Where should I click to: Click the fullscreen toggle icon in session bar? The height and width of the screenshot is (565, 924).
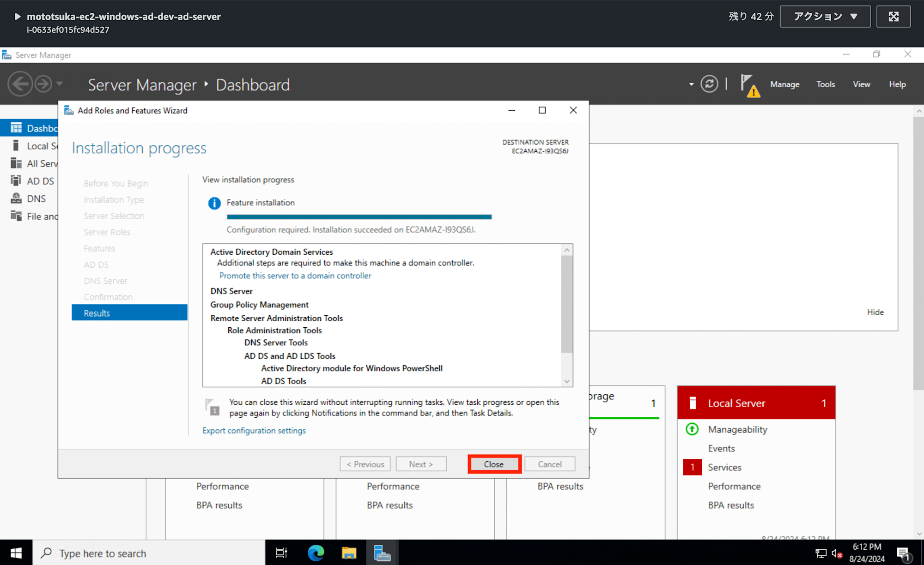[x=894, y=17]
